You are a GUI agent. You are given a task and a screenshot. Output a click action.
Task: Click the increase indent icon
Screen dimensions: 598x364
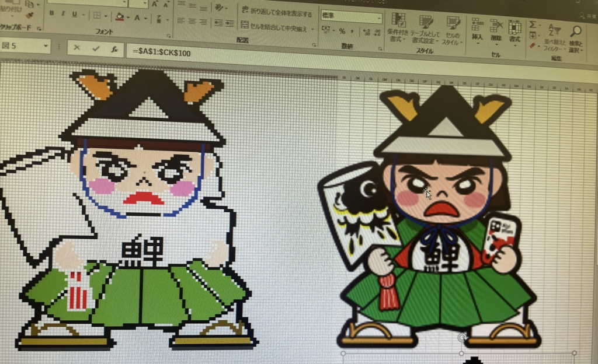[x=230, y=23]
